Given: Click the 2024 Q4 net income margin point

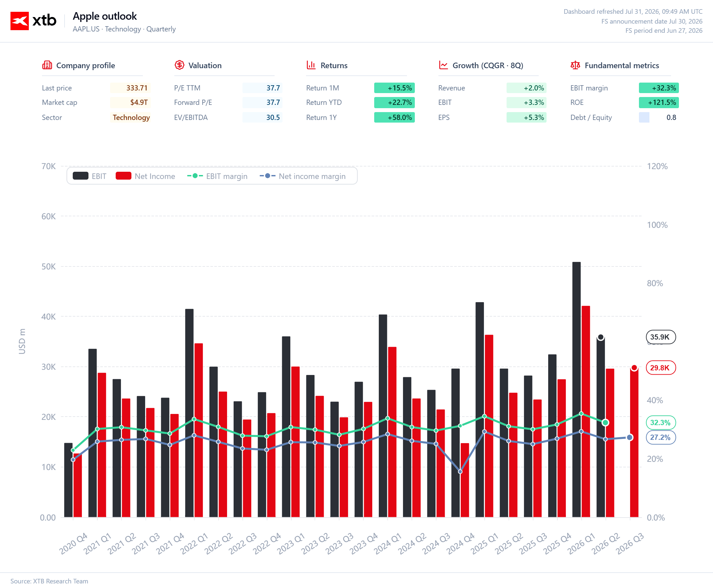Looking at the screenshot, I should pos(460,472).
